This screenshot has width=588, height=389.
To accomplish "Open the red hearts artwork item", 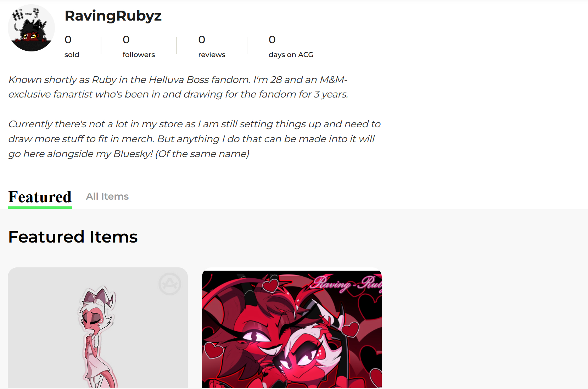I will coord(292,328).
